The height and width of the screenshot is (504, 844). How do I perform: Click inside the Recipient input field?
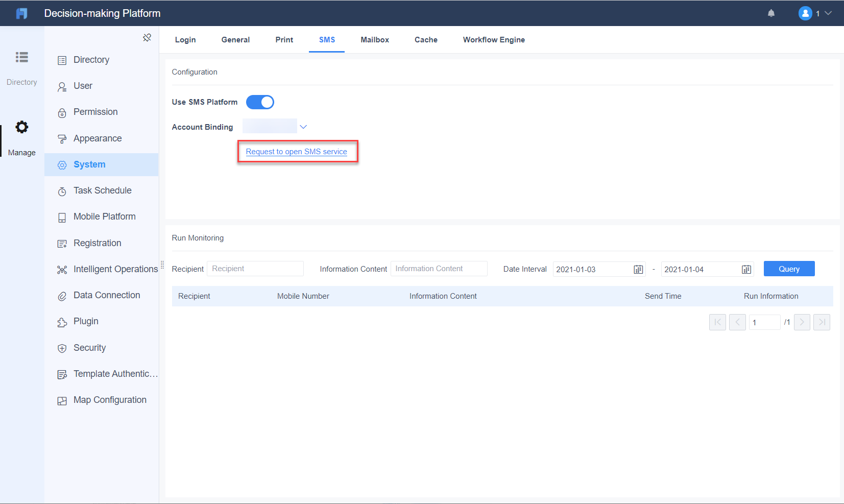(255, 268)
